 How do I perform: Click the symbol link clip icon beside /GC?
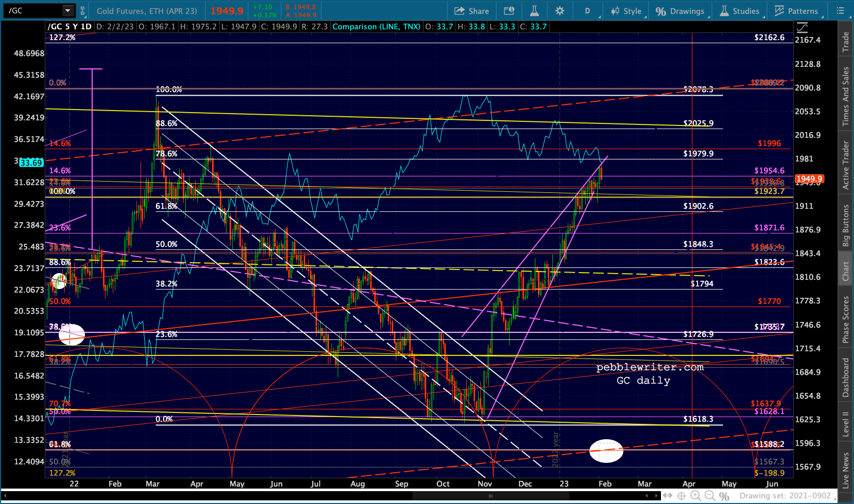coord(82,10)
